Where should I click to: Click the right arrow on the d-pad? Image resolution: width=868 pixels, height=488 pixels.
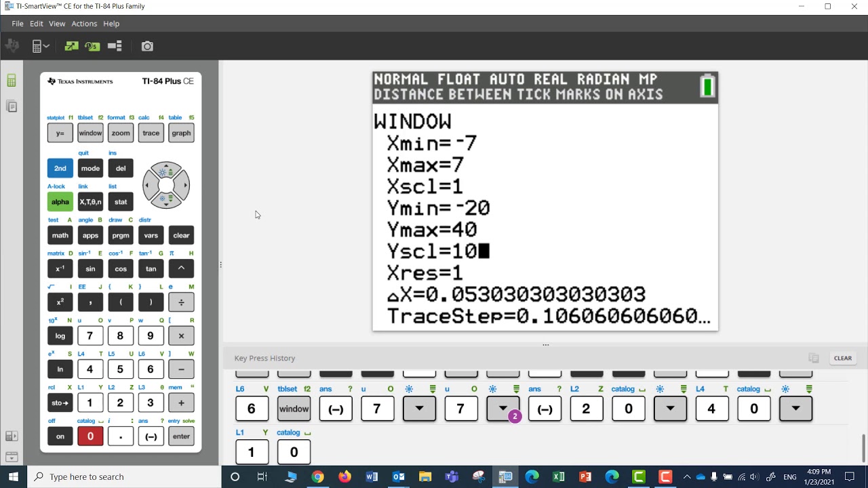click(184, 185)
